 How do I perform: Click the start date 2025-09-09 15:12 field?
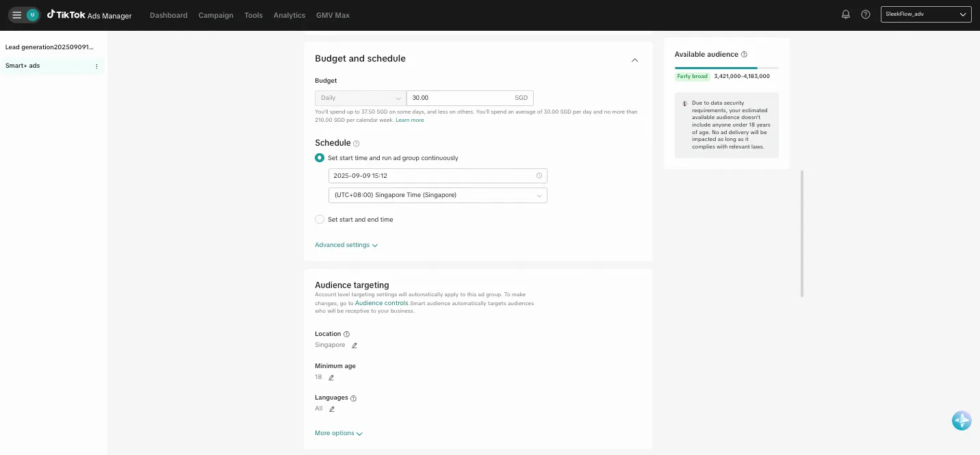(x=438, y=176)
